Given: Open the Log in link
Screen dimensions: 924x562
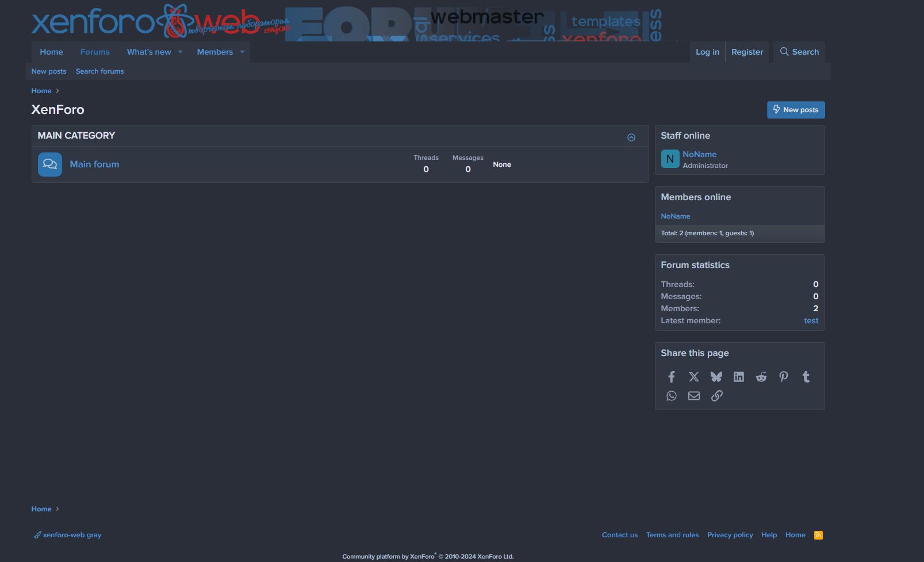Looking at the screenshot, I should point(707,52).
